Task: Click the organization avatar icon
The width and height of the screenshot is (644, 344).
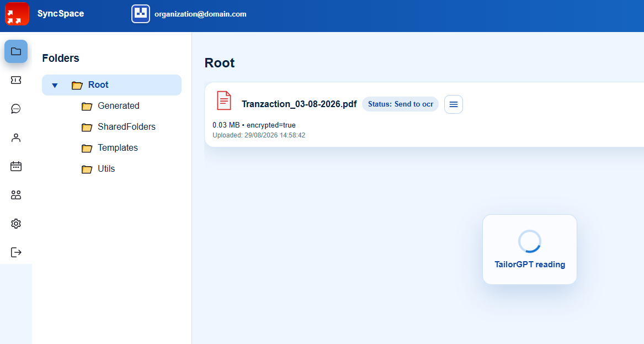Action: point(141,14)
